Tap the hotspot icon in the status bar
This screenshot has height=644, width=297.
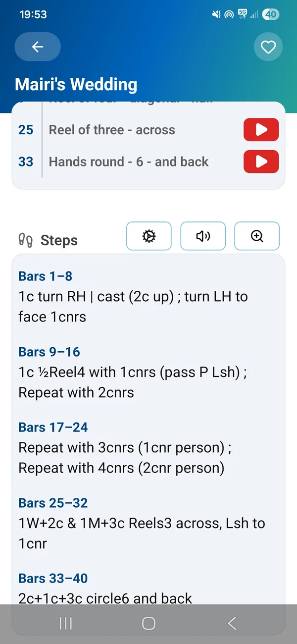point(229,14)
